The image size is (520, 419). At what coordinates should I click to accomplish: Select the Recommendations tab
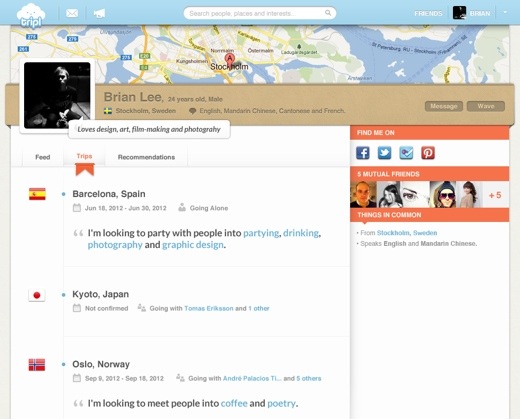(x=146, y=157)
